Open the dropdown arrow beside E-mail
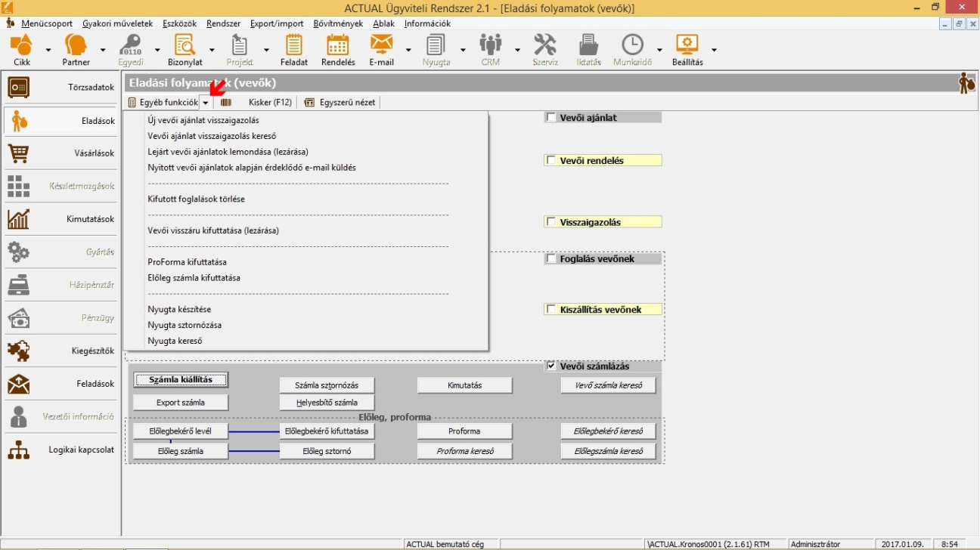The image size is (980, 550). [408, 50]
